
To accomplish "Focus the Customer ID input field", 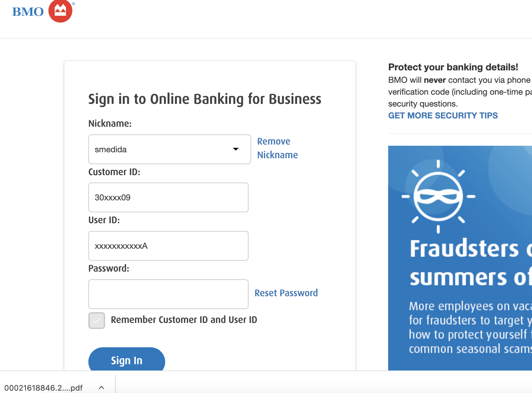I will point(168,197).
